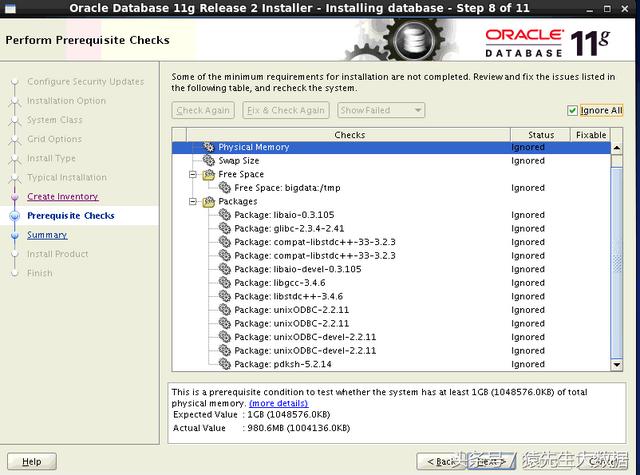Collapse the Free Space tree node
Viewport: 640px width, 475px height.
point(193,174)
